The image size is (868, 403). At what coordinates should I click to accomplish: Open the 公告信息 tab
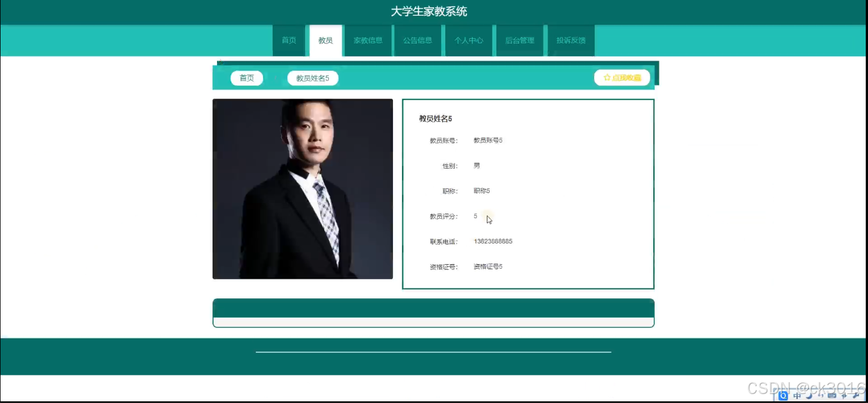point(418,40)
